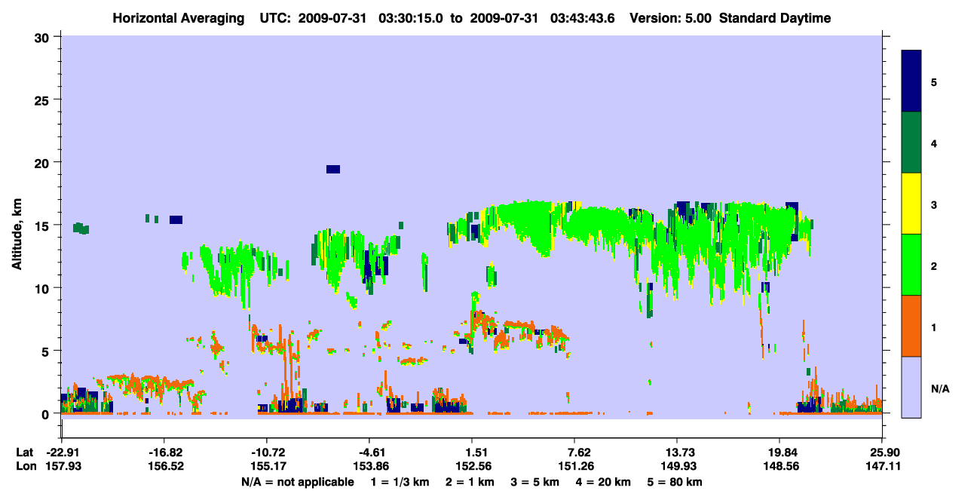This screenshot has height=503, width=980.
Task: Click the altitude tick label 10
Action: click(x=43, y=288)
